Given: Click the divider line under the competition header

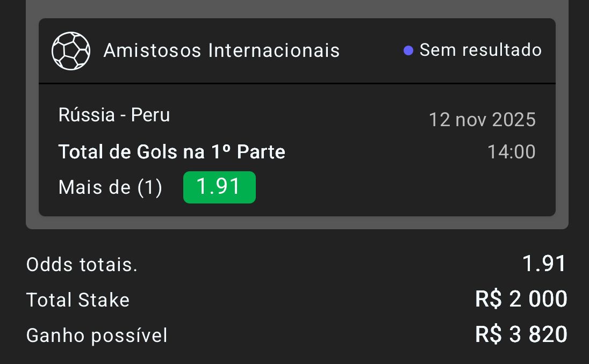Looking at the screenshot, I should click(297, 84).
